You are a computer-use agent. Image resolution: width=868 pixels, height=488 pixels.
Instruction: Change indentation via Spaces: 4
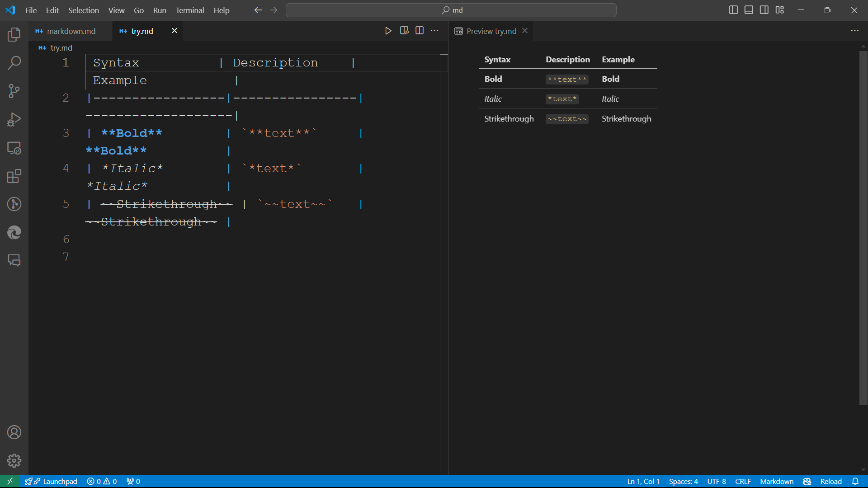(683, 481)
